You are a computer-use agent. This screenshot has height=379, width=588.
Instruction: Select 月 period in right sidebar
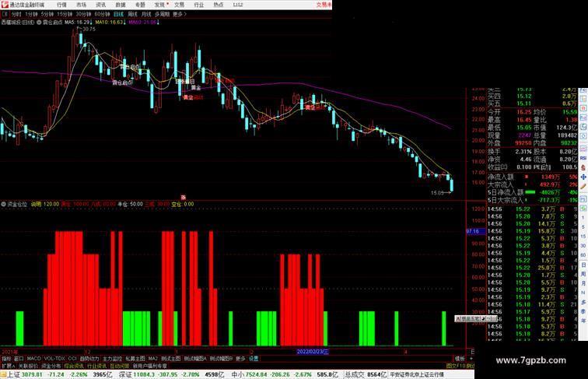583,283
